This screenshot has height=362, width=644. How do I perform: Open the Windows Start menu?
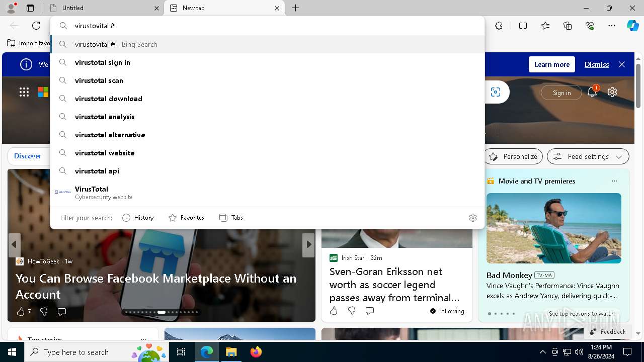click(12, 352)
